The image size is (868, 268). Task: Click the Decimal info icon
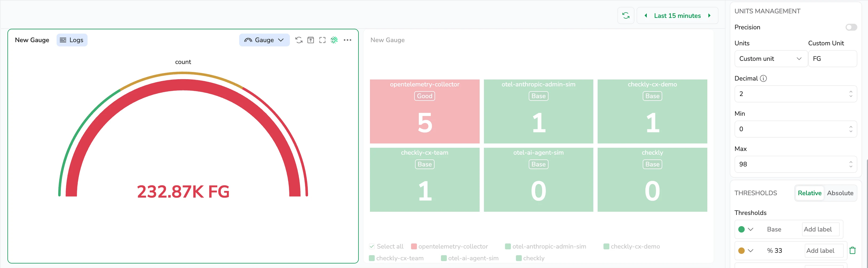click(764, 78)
